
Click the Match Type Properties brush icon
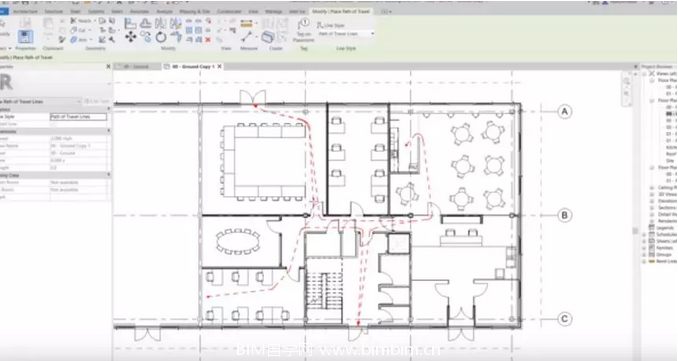click(x=62, y=40)
